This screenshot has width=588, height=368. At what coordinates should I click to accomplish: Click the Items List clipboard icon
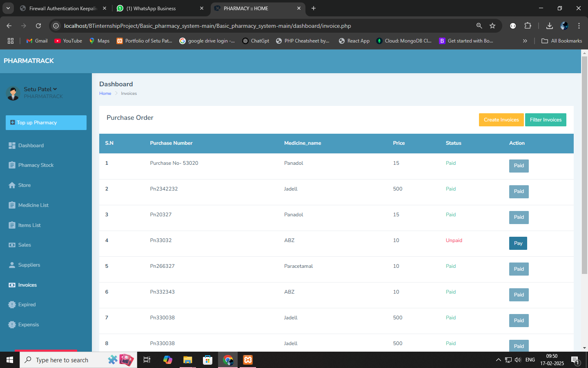12,225
